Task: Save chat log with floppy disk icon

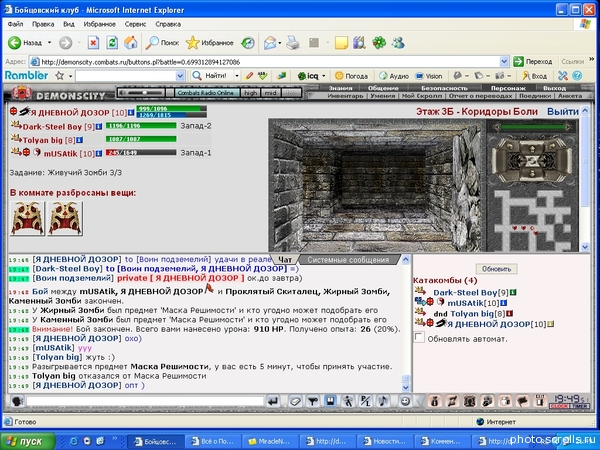Action: (330, 401)
